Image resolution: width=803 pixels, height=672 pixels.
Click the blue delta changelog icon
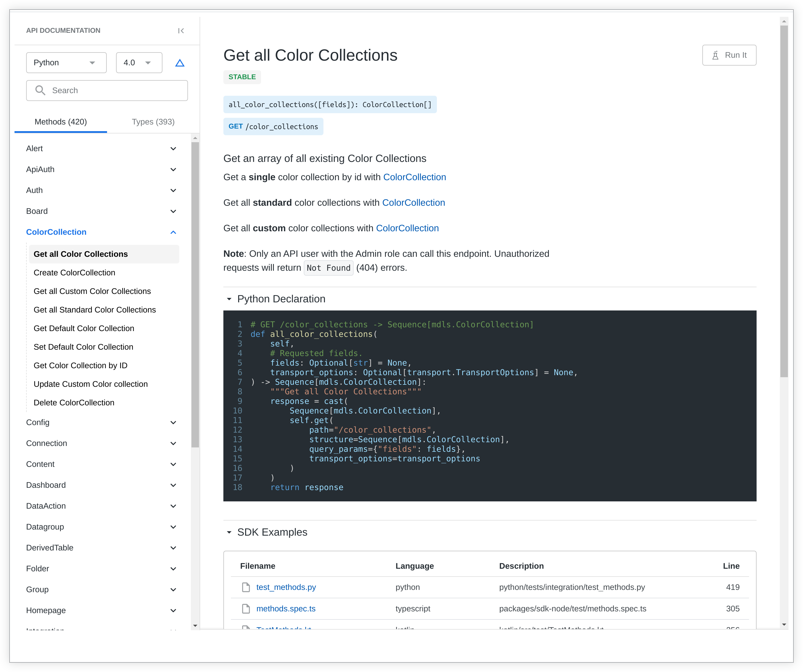pyautogui.click(x=179, y=62)
